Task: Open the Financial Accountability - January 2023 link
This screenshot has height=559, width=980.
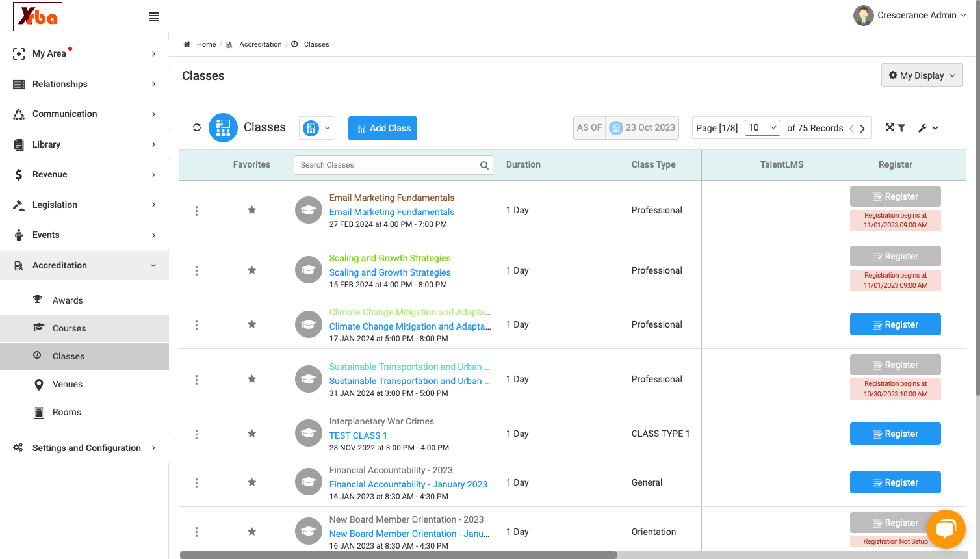Action: click(408, 484)
